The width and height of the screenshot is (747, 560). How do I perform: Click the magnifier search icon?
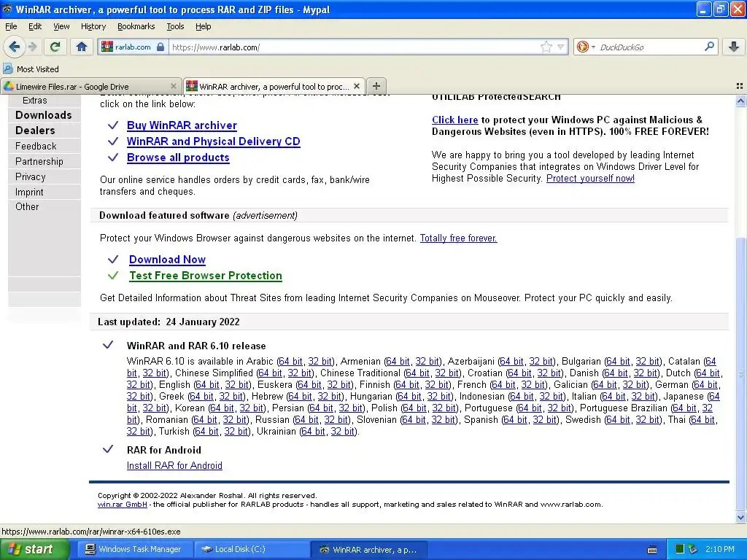tap(709, 47)
